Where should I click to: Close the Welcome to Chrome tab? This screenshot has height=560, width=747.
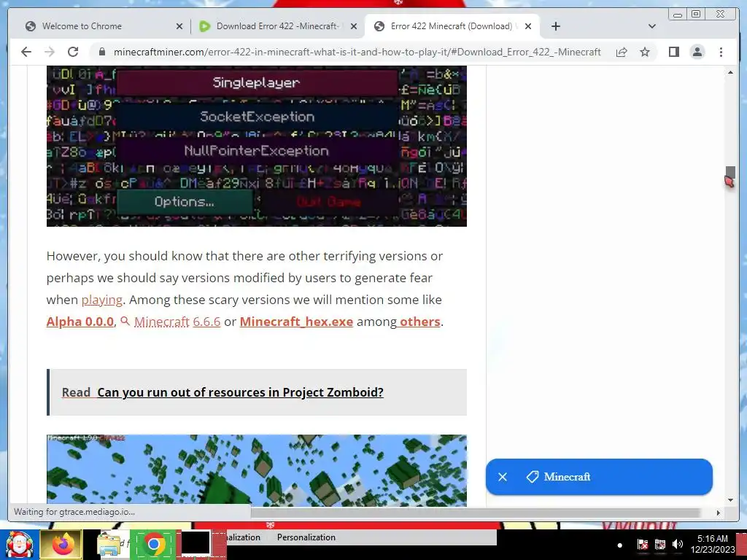pyautogui.click(x=179, y=26)
